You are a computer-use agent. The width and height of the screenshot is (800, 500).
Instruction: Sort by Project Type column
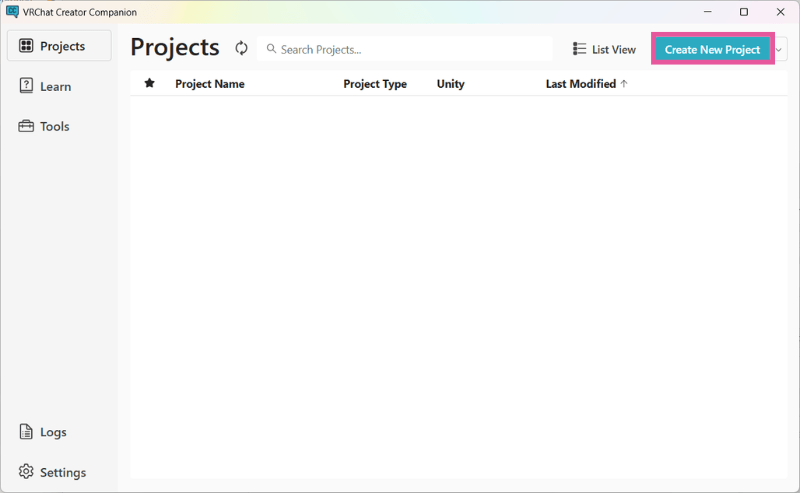click(375, 84)
